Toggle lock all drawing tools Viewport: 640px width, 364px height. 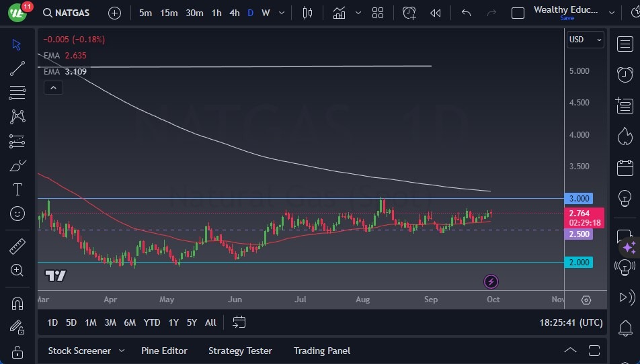(x=17, y=351)
